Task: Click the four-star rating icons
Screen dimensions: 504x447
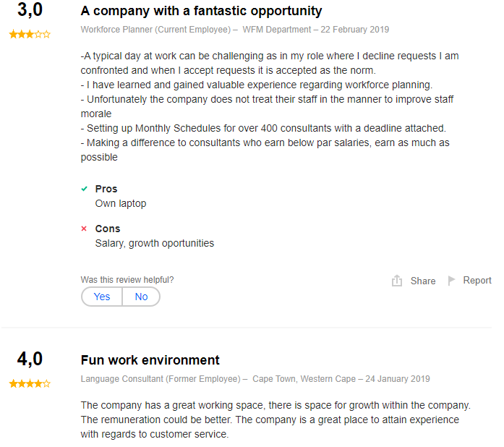Action: tap(30, 383)
